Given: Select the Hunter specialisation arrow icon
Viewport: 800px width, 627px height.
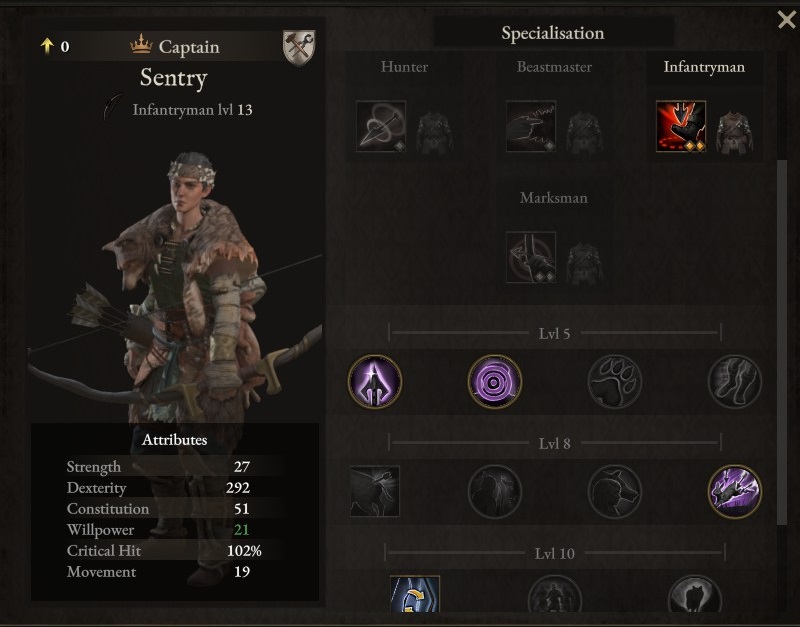Looking at the screenshot, I should pyautogui.click(x=381, y=127).
